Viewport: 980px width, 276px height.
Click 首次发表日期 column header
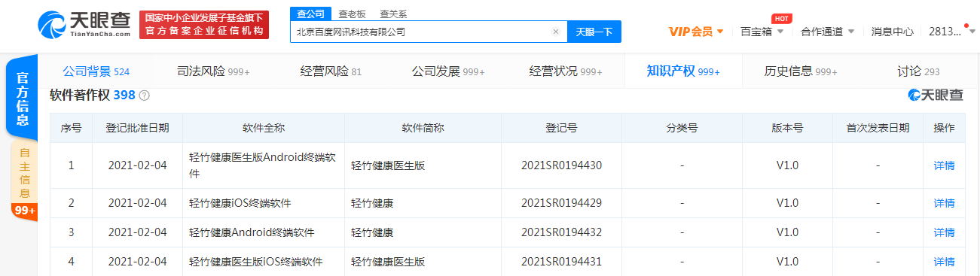point(878,128)
